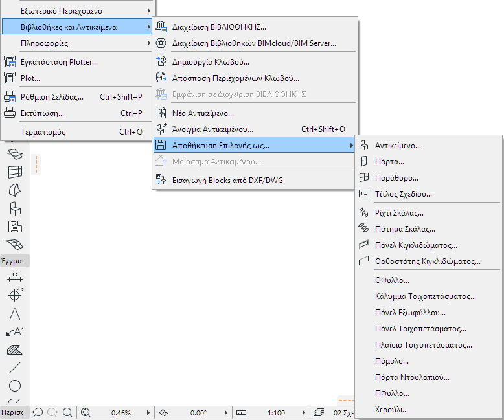Viewport: 504px width, 420px height.
Task: Open the scale 1:100 dropdown arrow
Action: click(x=304, y=413)
